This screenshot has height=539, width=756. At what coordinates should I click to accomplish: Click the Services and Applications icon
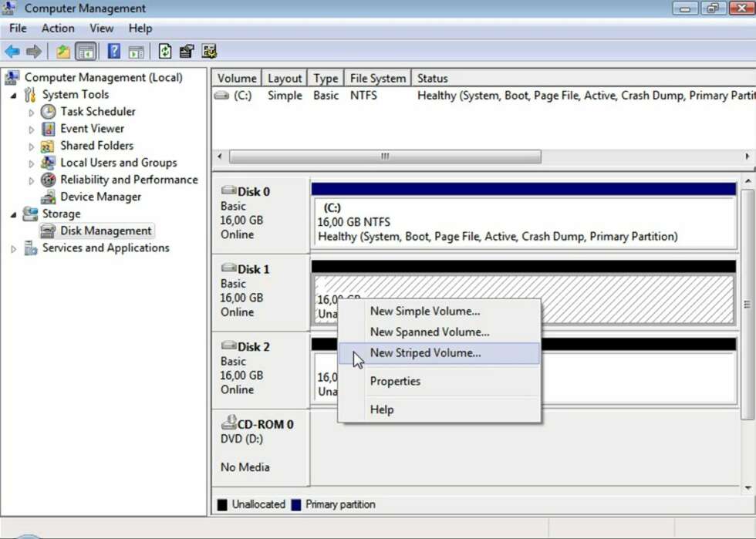(31, 248)
